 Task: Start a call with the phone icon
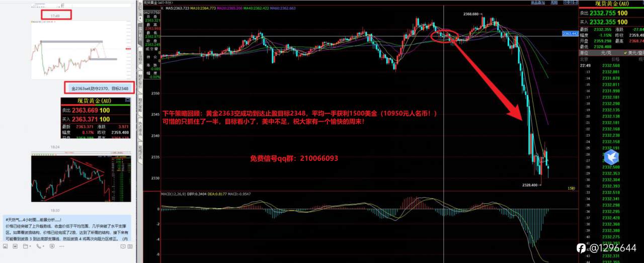[x=39, y=246]
